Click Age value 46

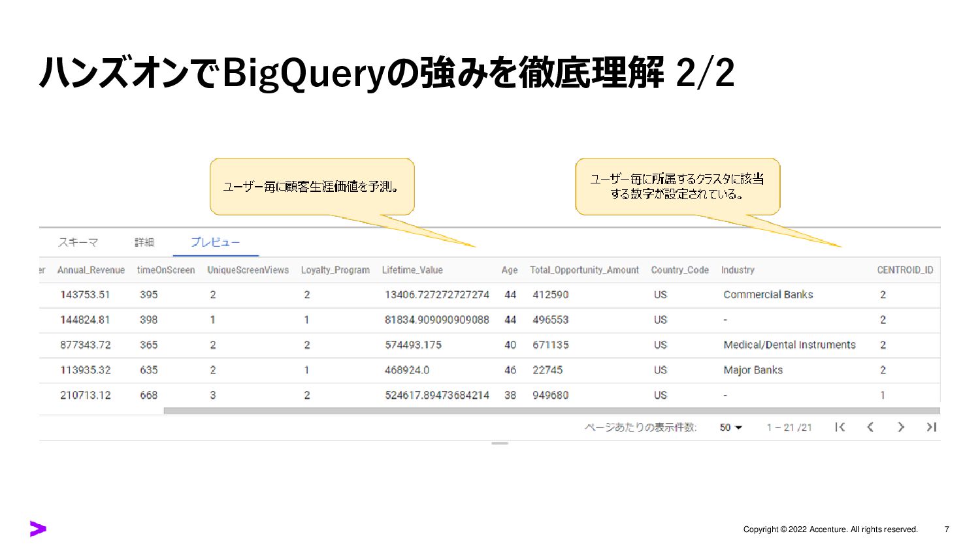pyautogui.click(x=510, y=370)
